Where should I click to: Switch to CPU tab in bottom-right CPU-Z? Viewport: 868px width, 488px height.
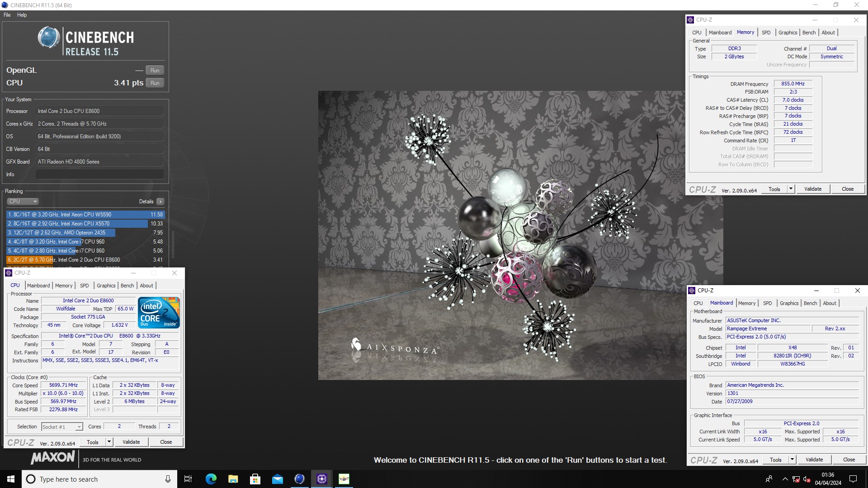698,303
